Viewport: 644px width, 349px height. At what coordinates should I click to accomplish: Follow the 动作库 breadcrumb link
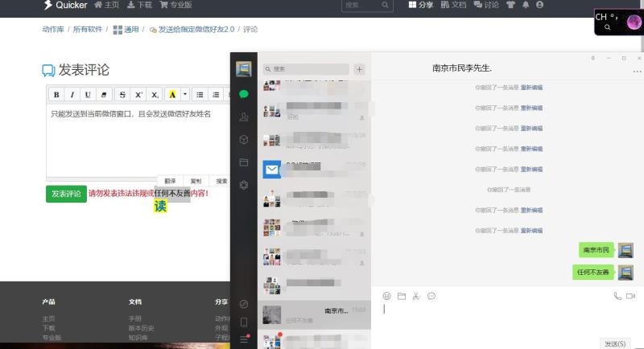pos(53,29)
